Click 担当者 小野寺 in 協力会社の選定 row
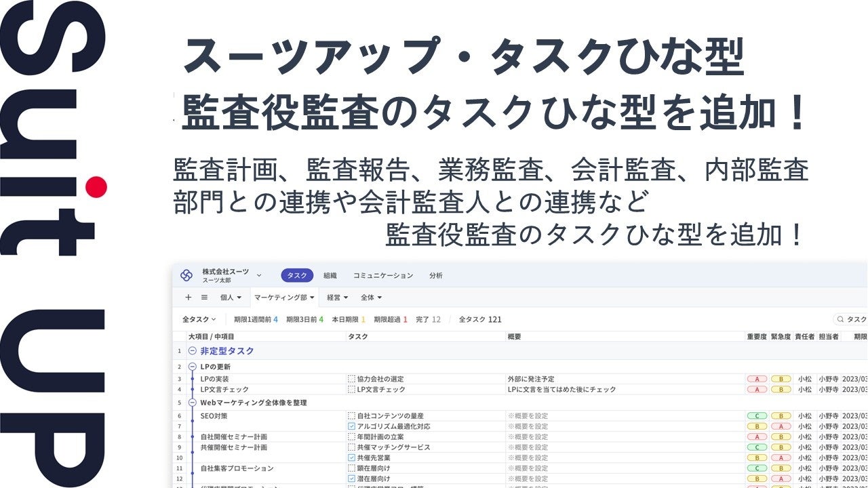Image resolution: width=868 pixels, height=488 pixels. [829, 380]
